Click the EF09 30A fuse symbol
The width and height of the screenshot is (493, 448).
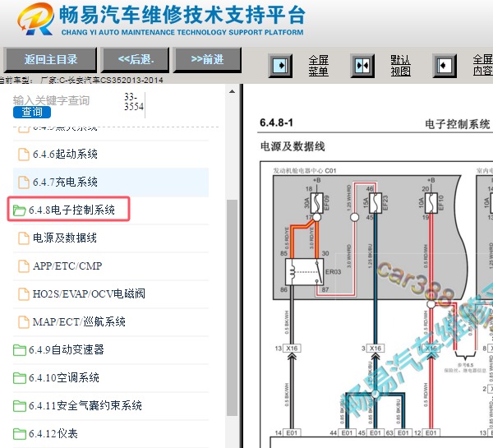(316, 202)
